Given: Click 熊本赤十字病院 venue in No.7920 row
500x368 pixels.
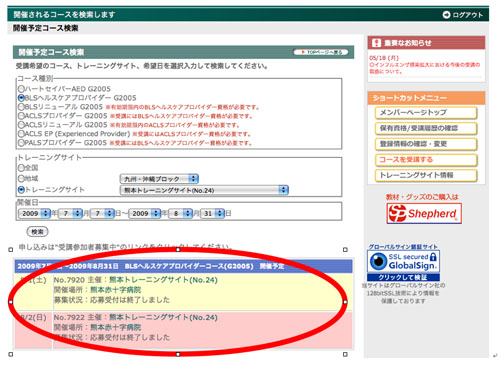Looking at the screenshot, I should 116,290.
